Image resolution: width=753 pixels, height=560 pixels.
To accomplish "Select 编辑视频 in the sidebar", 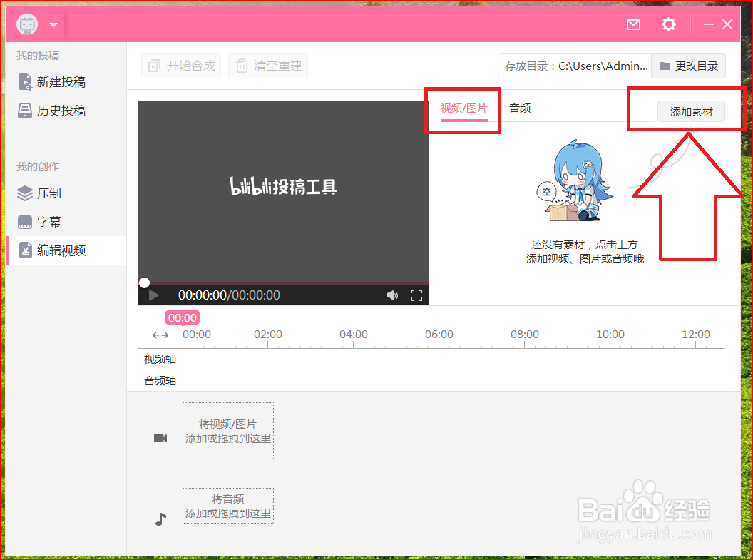I will pyautogui.click(x=66, y=250).
